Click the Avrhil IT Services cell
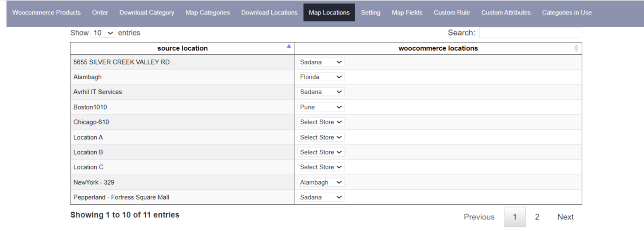The height and width of the screenshot is (238, 644). (182, 92)
